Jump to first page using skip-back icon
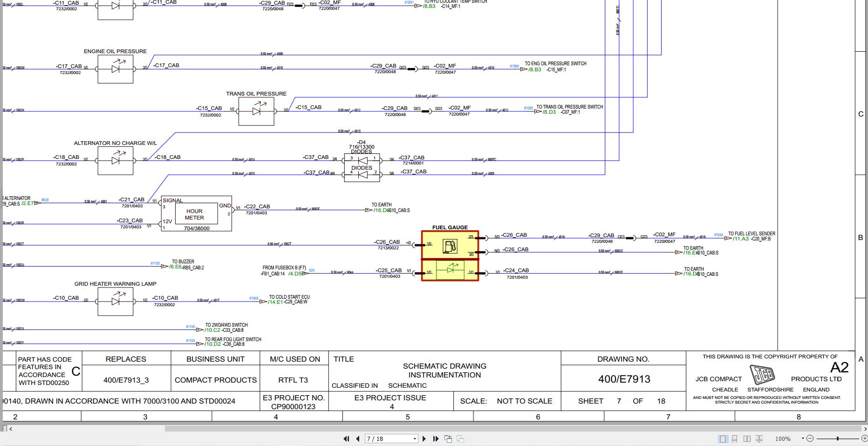The width and height of the screenshot is (868, 446). coord(346,439)
